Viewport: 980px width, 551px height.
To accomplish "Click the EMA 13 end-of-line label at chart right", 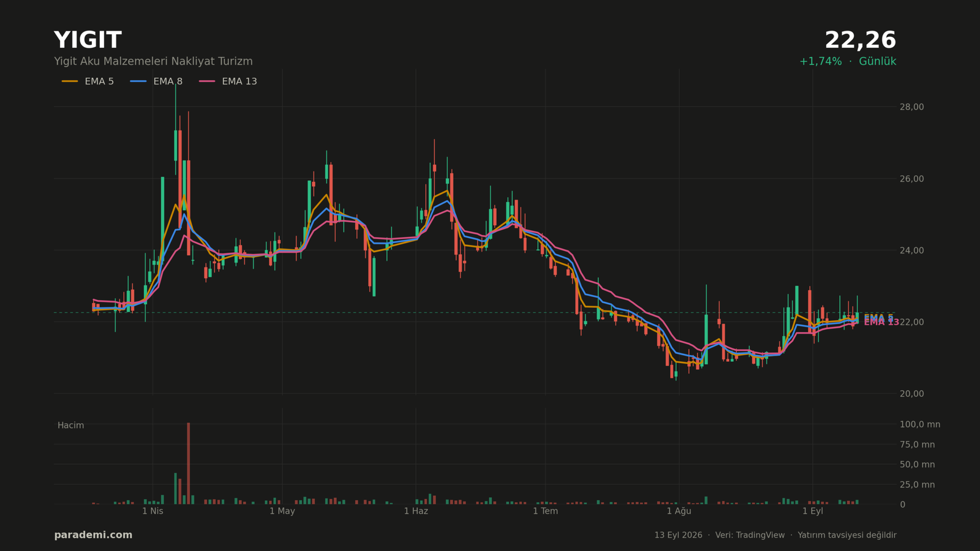I will pos(881,323).
